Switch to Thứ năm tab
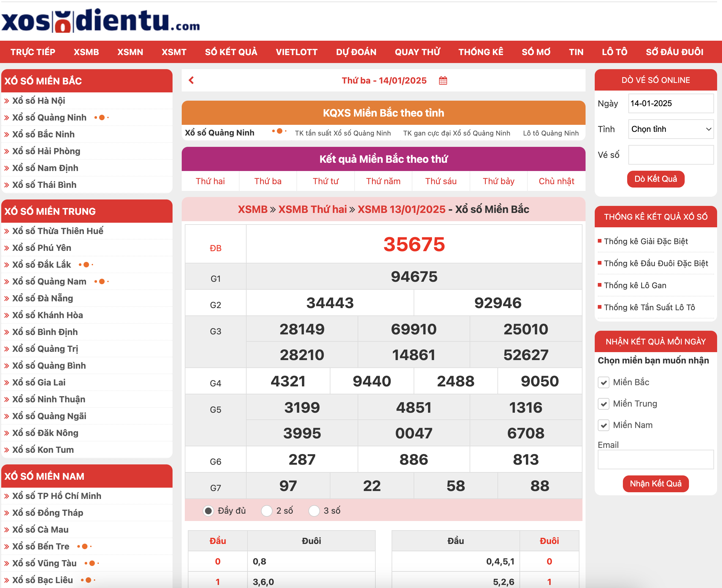The image size is (722, 588). [383, 181]
